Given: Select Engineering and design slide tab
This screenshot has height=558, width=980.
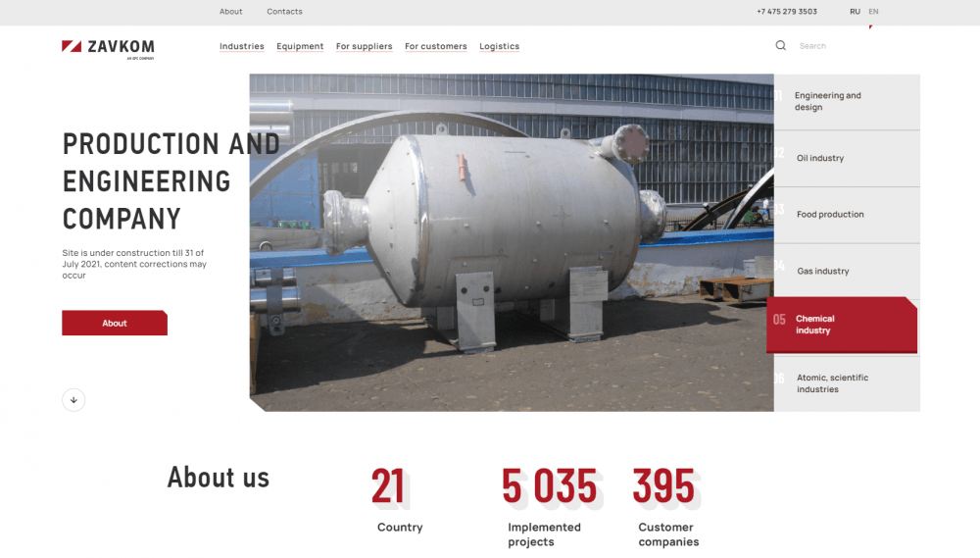Looking at the screenshot, I should pos(847,102).
